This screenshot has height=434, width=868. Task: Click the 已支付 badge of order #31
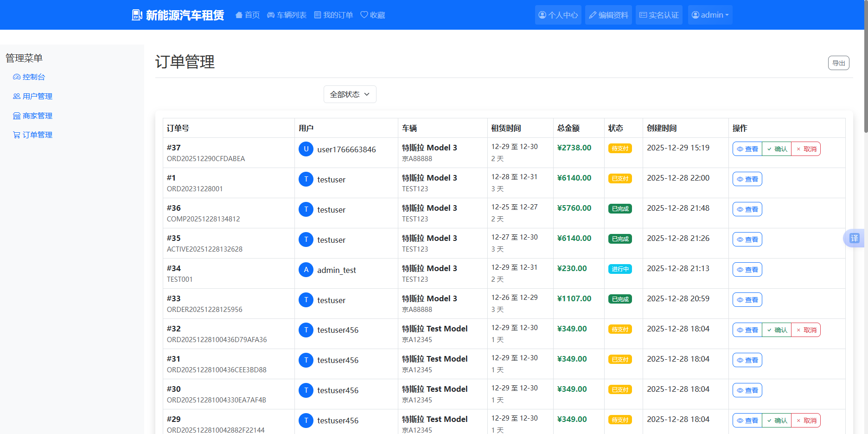click(620, 360)
